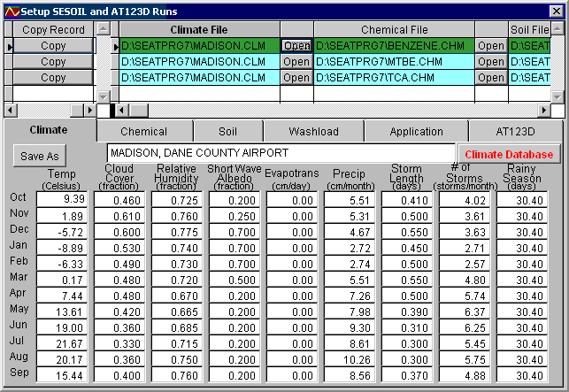Open the BENZENE.CHM chemical file
This screenshot has width=569, height=392.
click(x=491, y=46)
